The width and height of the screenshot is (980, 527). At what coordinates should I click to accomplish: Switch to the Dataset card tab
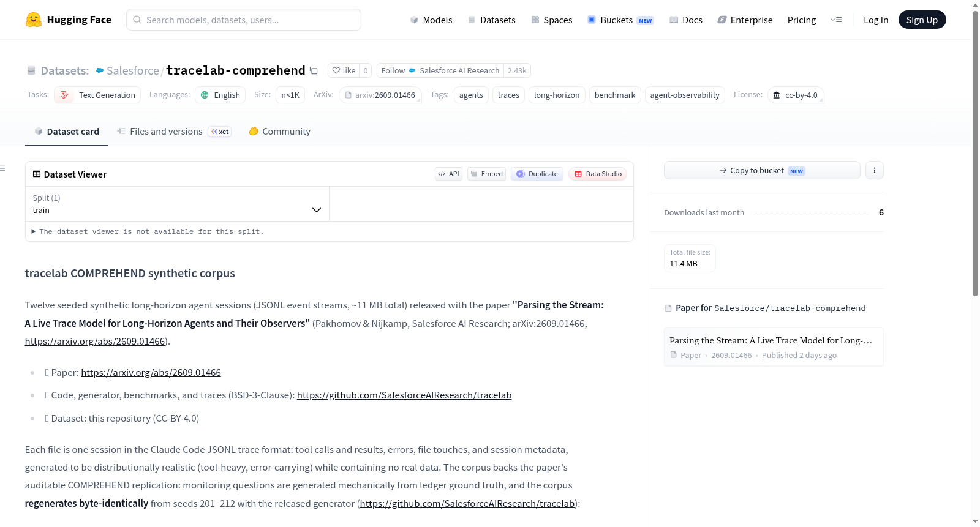point(66,132)
